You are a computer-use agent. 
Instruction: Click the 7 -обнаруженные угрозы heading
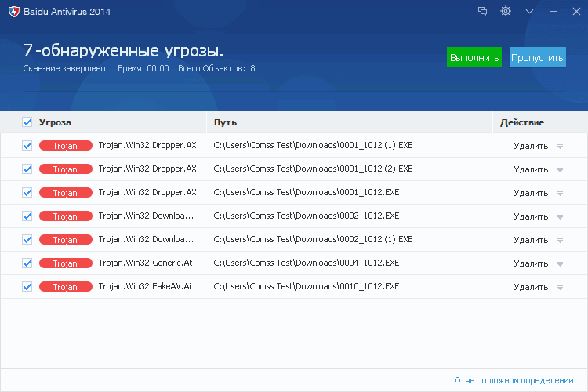(x=123, y=51)
